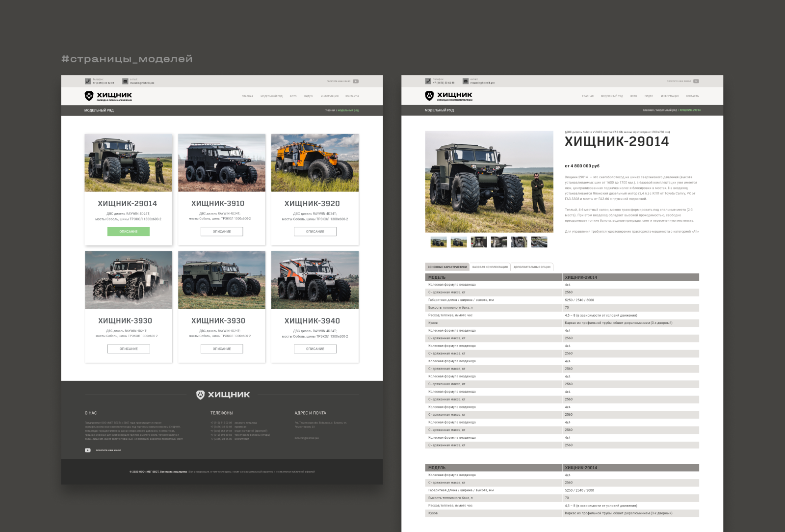Open ФОТО in the catalog page navigation menu
This screenshot has width=785, height=532.
(293, 96)
